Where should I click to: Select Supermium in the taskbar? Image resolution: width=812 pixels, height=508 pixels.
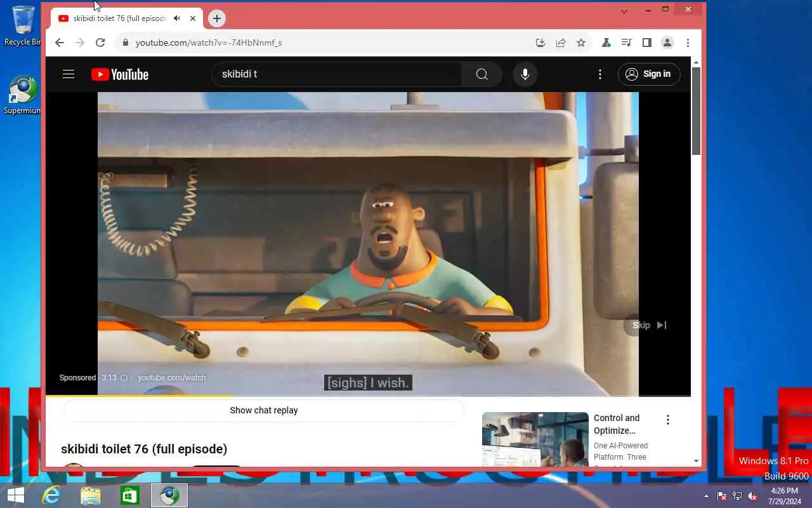point(169,495)
